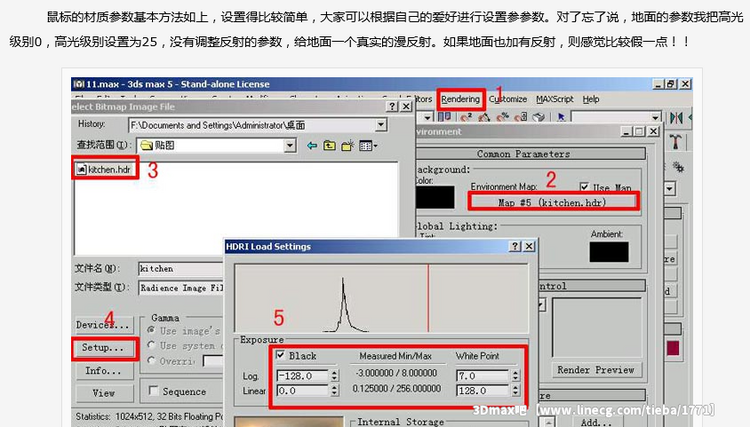Open the named selection sets dropdown in the toolbar
The image size is (750, 427).
(x=655, y=117)
